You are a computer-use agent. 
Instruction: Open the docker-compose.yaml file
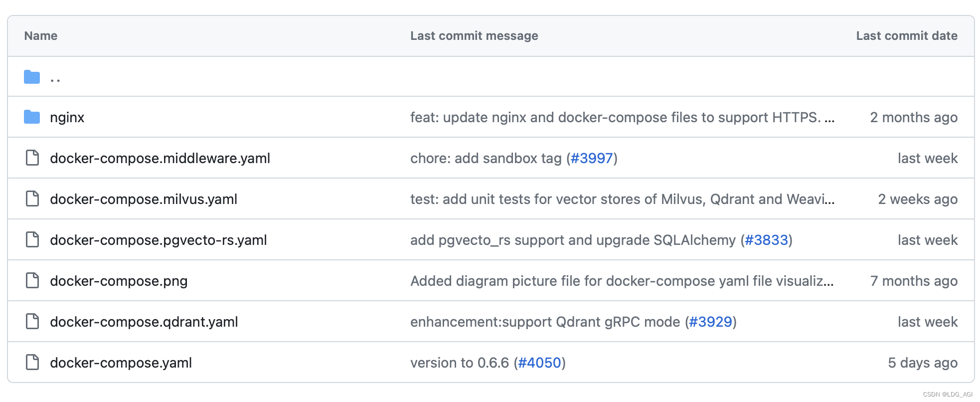(x=121, y=363)
